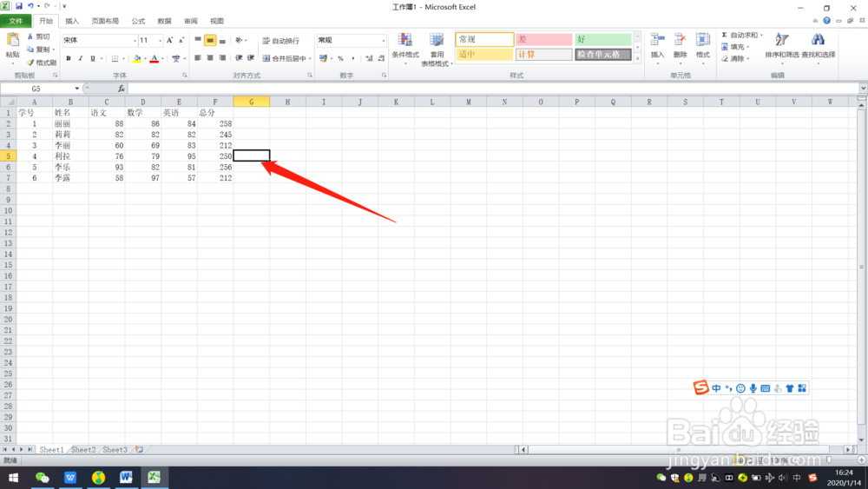Switch to the 公式 (Formulas) tab
This screenshot has width=868, height=489.
point(138,21)
